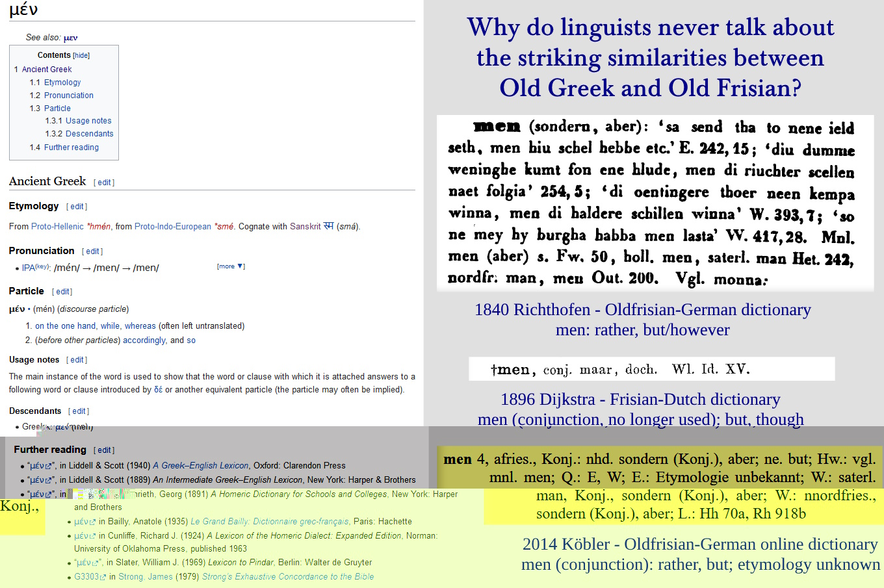Click the "whereas" definition link
Viewport: 884px width, 588px height.
pos(140,326)
